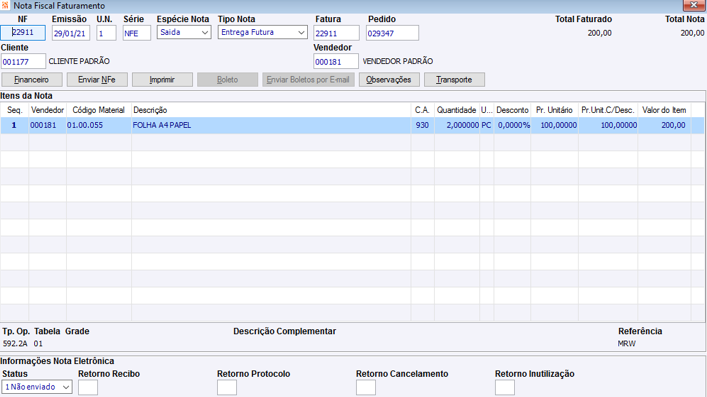Expand the Status dropdown showing Não enviado
This screenshot has width=707, height=397.
tap(37, 387)
